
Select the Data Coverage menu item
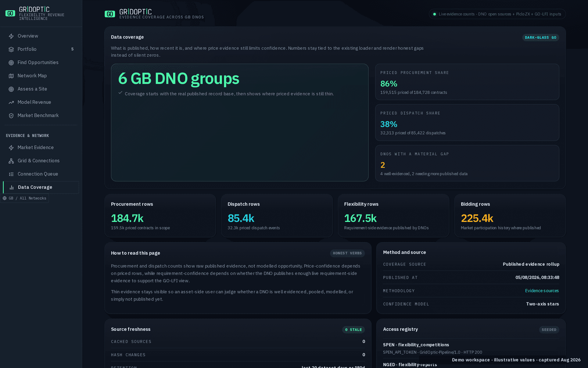(x=41, y=187)
